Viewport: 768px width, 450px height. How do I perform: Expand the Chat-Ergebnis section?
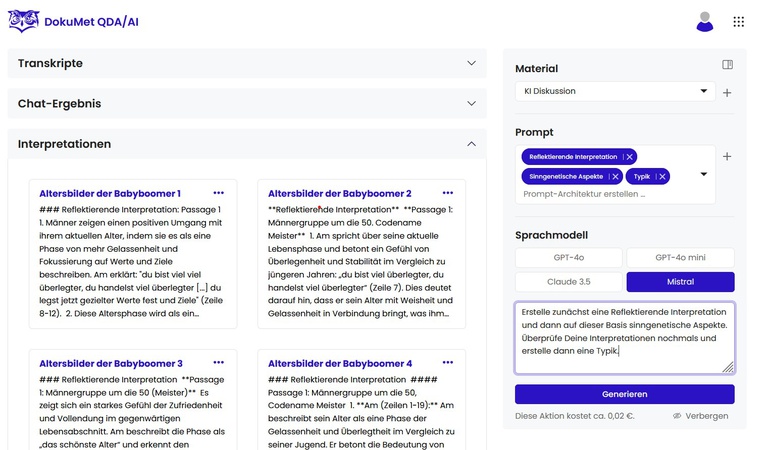247,103
